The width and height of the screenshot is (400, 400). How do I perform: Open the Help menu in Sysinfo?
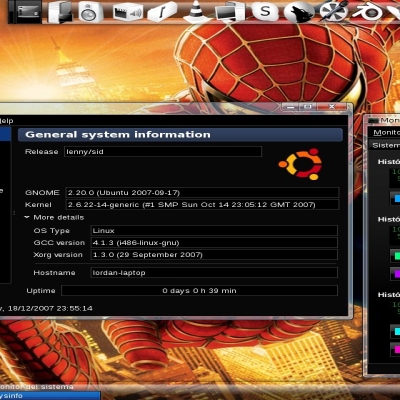click(x=7, y=121)
